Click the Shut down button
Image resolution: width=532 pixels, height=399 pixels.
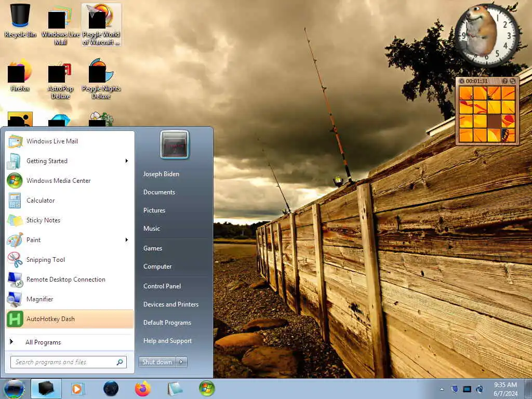(157, 362)
